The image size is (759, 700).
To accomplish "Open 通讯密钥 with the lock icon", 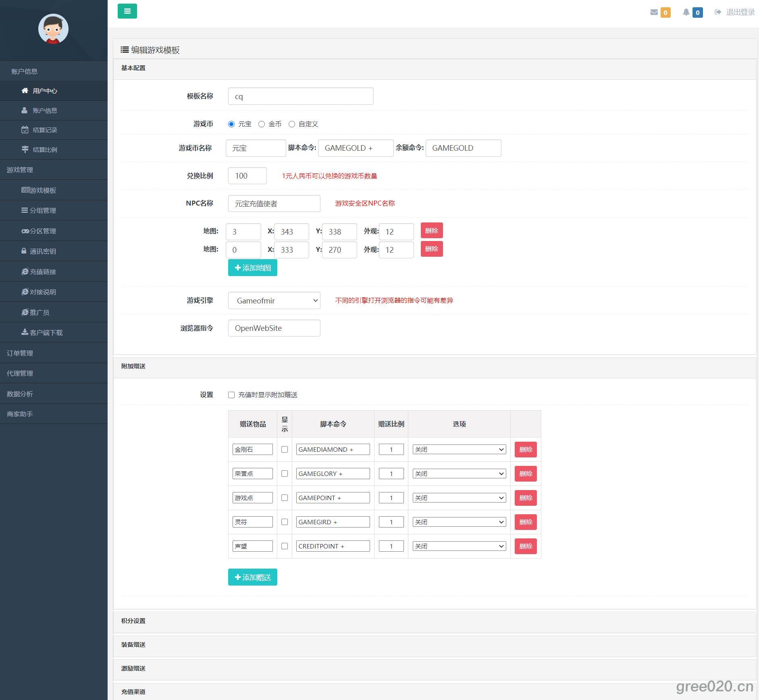I will [43, 251].
